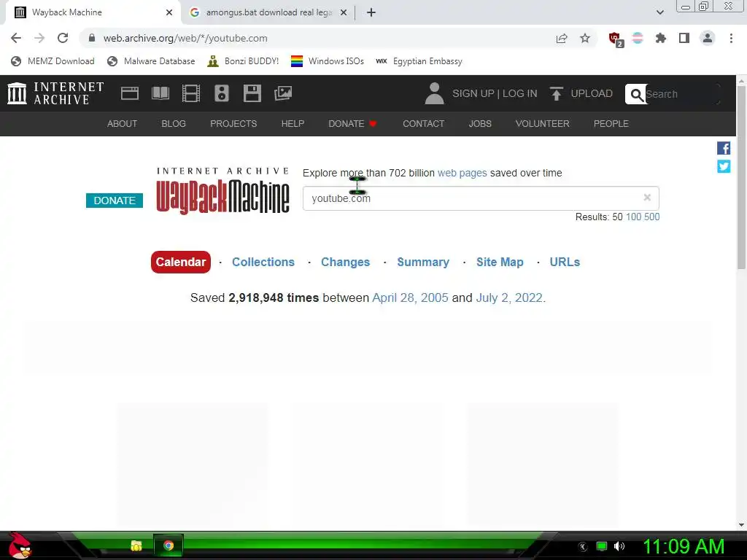Click the share page icon in the address bar
The image size is (747, 560).
(562, 39)
